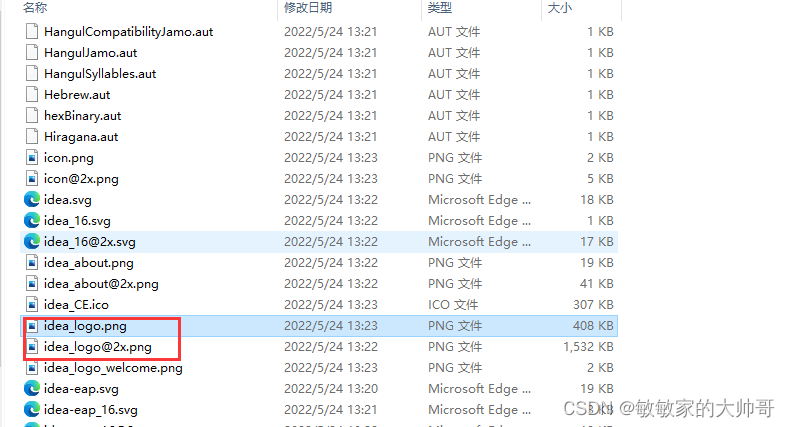Click the 41 KB size cell

click(597, 284)
